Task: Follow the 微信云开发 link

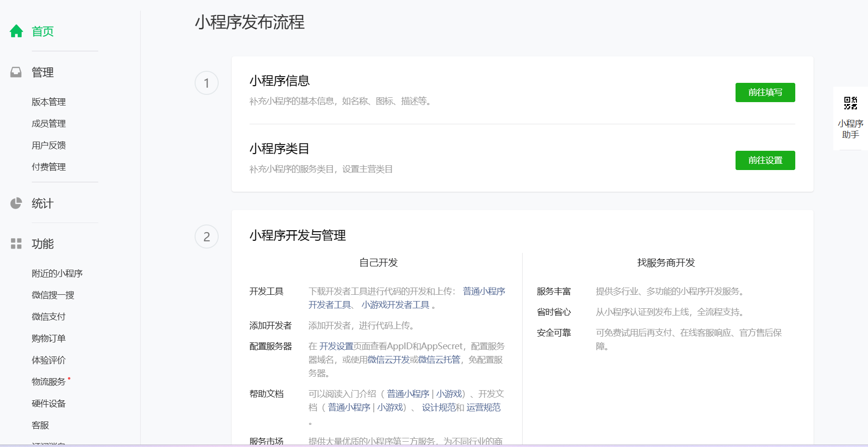Action: pos(389,360)
